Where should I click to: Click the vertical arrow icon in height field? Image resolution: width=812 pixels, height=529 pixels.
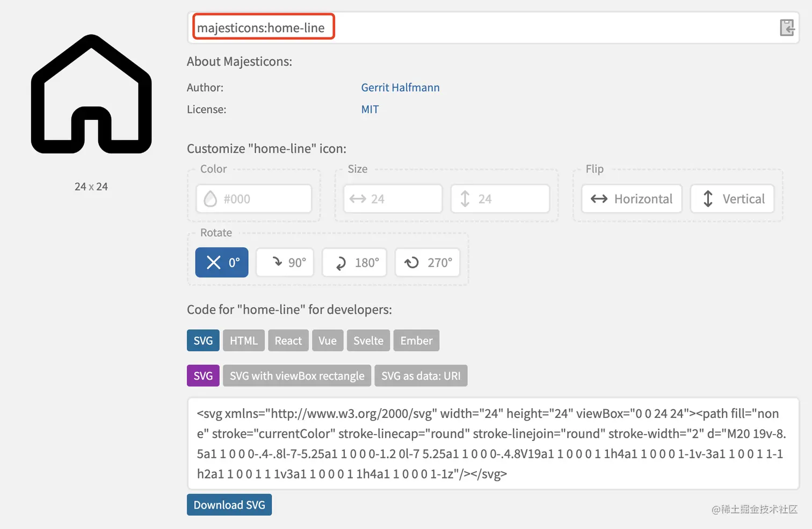coord(465,199)
